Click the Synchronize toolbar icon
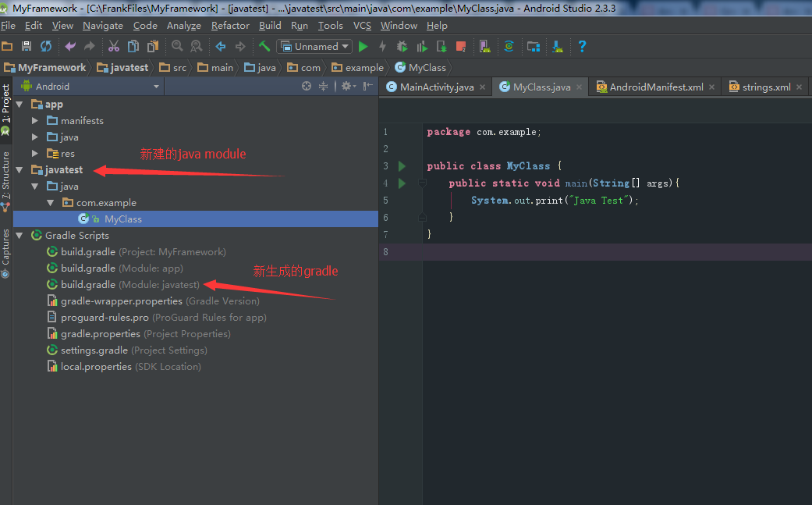Viewport: 812px width, 505px height. tap(46, 47)
